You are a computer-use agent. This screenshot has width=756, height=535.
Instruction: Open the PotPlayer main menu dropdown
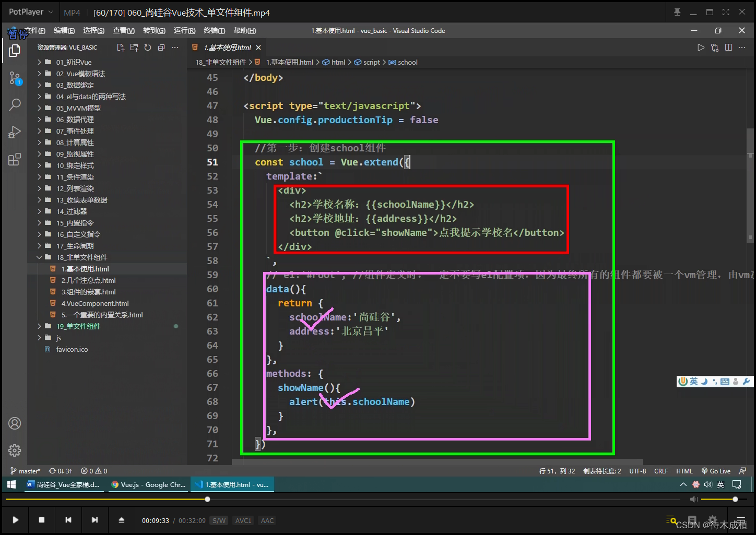(x=31, y=12)
